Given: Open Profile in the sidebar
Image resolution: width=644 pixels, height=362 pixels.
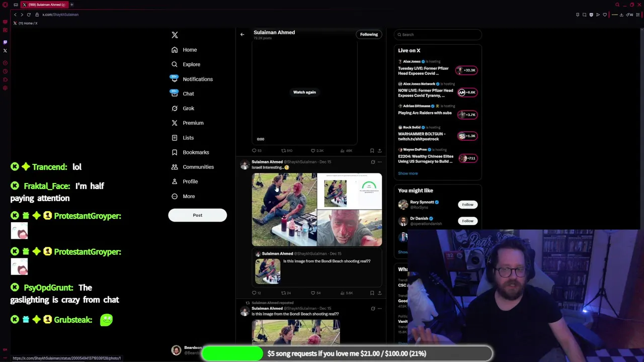Looking at the screenshot, I should 185,181.
